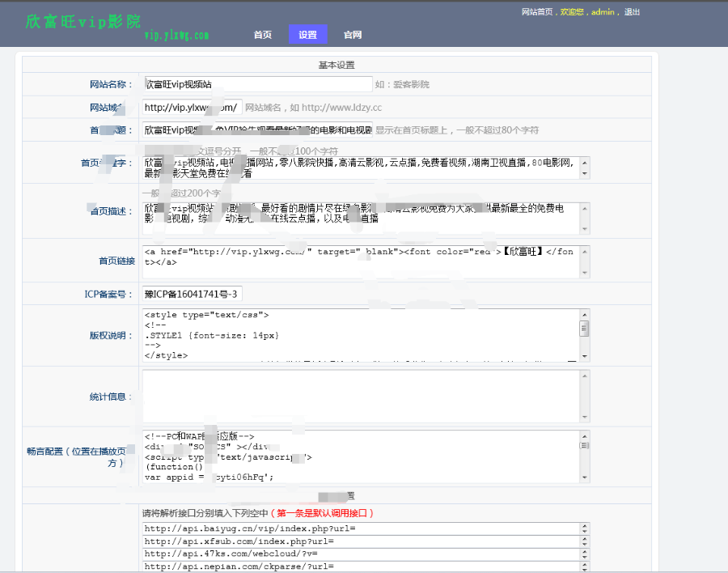Open the 官网 navigation tab
Viewport: 728px width, 573px height.
click(x=353, y=35)
